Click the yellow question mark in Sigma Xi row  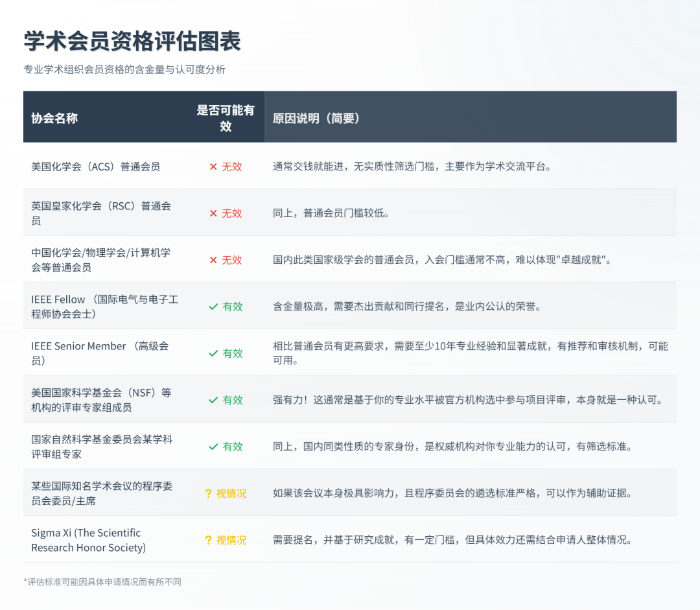pyautogui.click(x=208, y=540)
